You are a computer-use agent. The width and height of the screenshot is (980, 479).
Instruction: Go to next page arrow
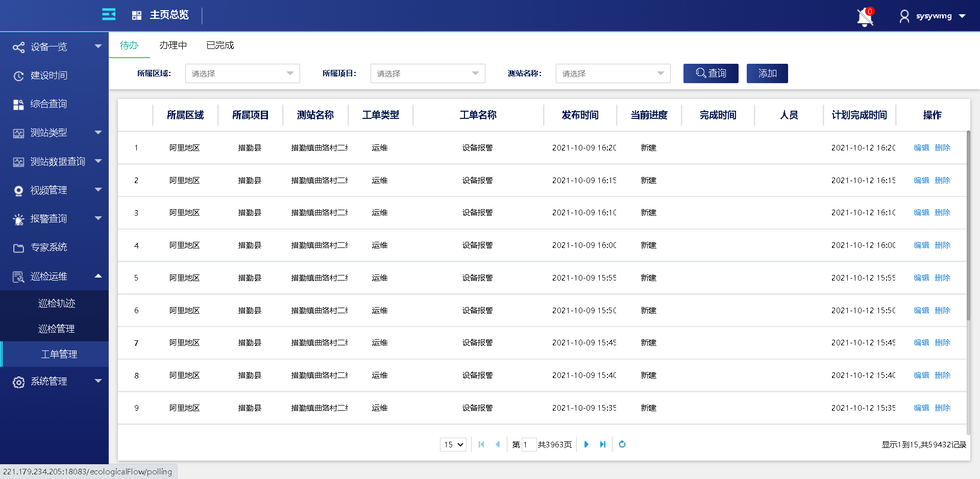(586, 444)
